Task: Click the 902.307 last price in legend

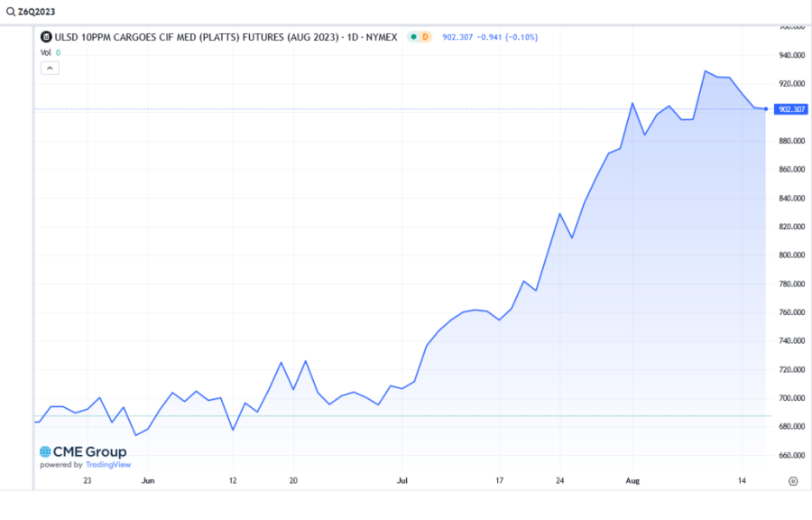Action: (458, 37)
